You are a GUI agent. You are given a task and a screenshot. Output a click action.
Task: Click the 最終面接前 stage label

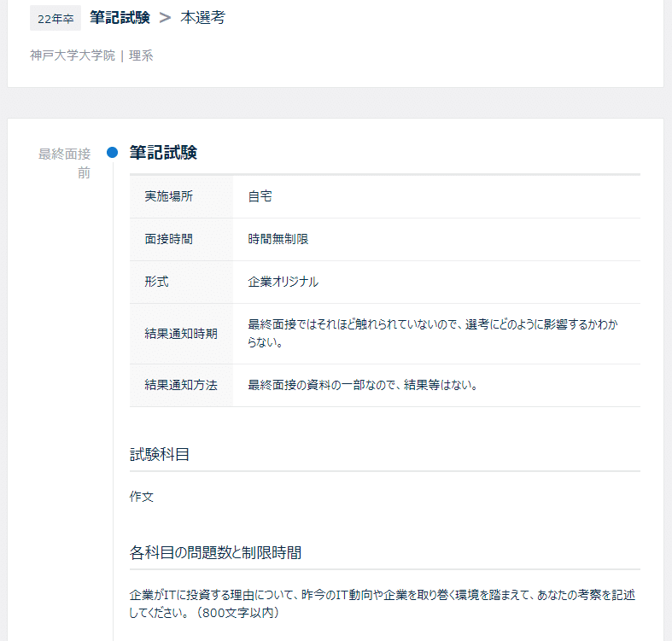pos(65,163)
